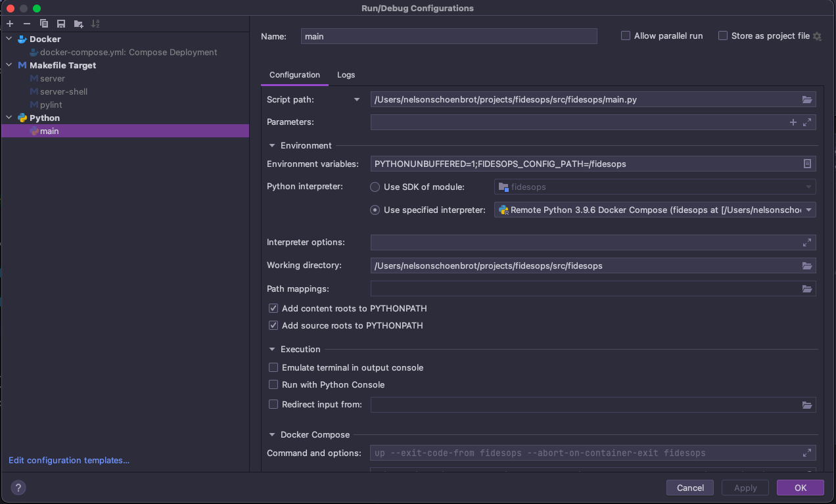
Task: Copy the main run configuration
Action: [43, 23]
